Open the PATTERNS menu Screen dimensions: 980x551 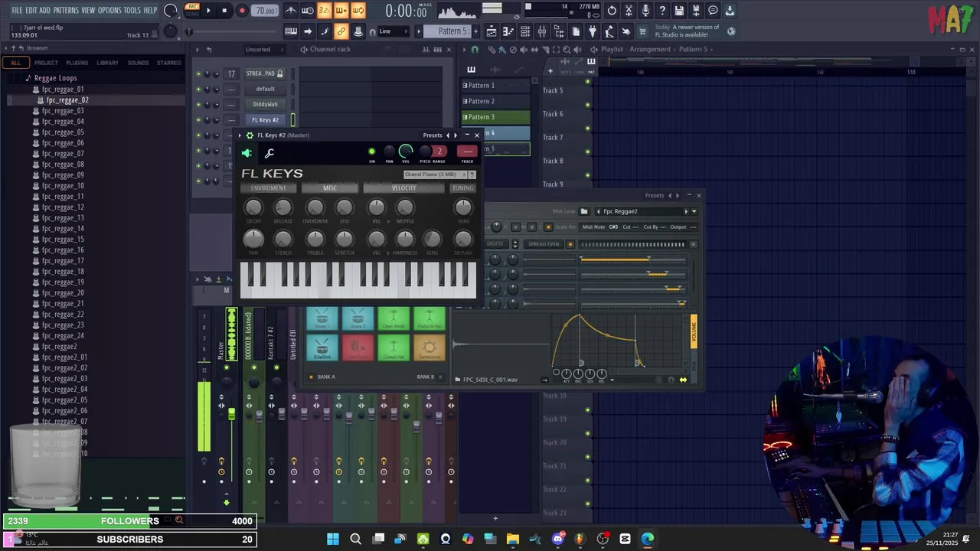click(66, 11)
